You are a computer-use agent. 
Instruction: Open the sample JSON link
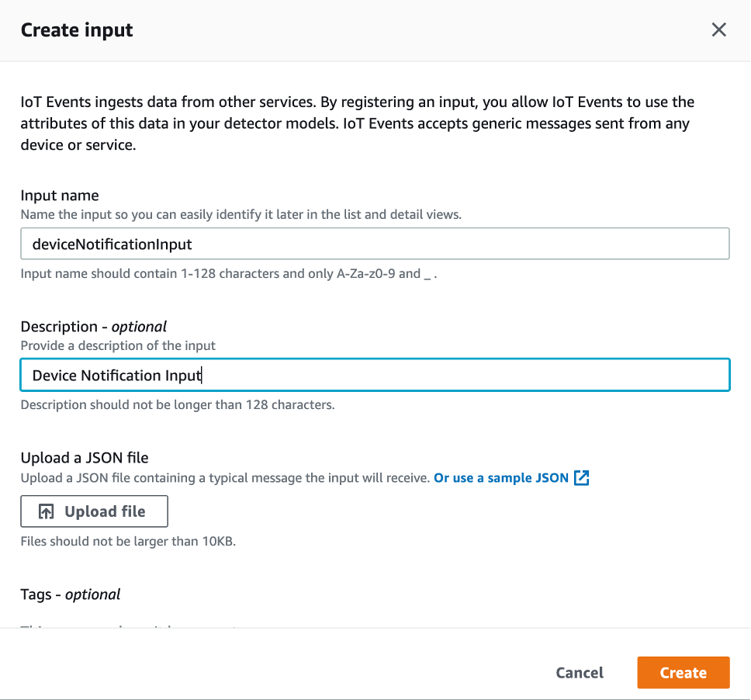[500, 478]
